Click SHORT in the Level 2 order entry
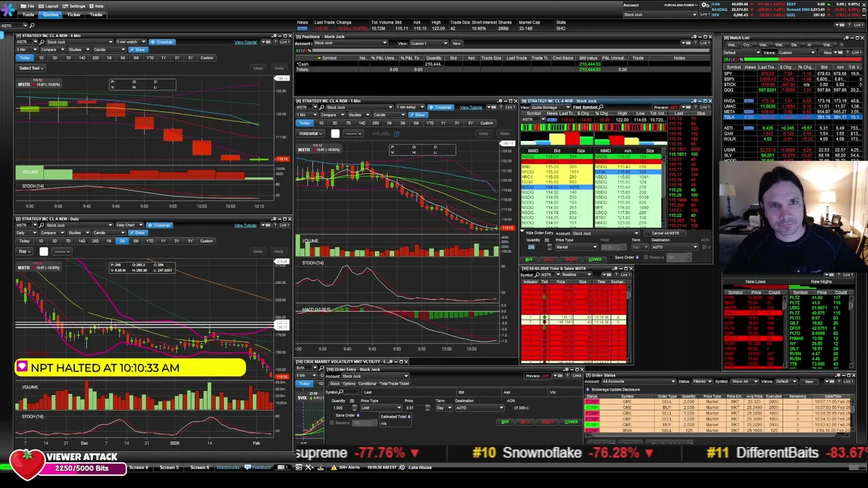Screen dimensions: 868x488 [571, 260]
